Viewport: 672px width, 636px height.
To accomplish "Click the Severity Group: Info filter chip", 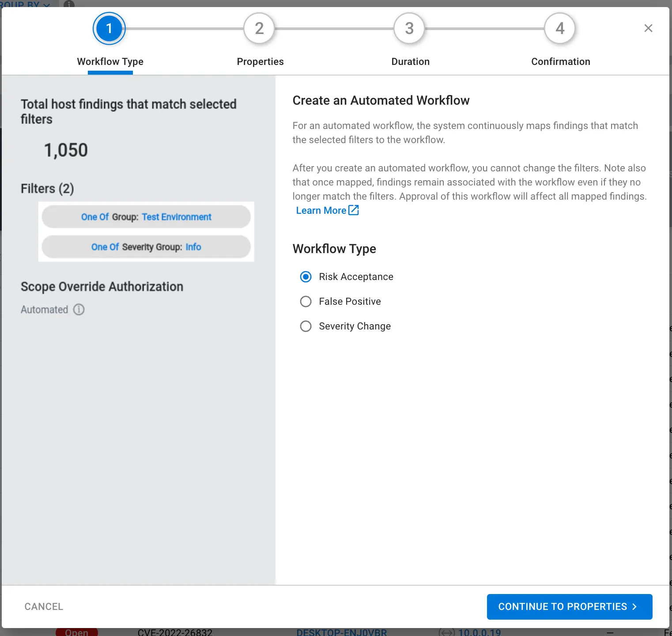I will coord(146,247).
